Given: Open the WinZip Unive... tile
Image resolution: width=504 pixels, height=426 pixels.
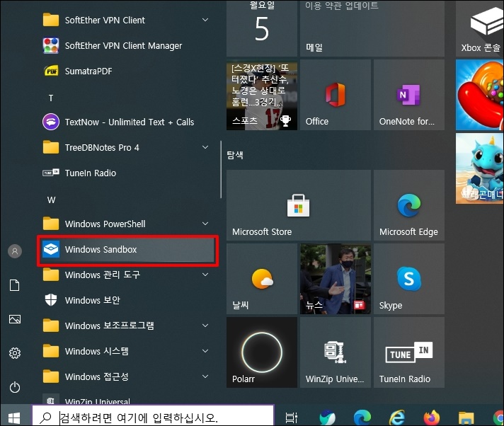Looking at the screenshot, I should 336,352.
